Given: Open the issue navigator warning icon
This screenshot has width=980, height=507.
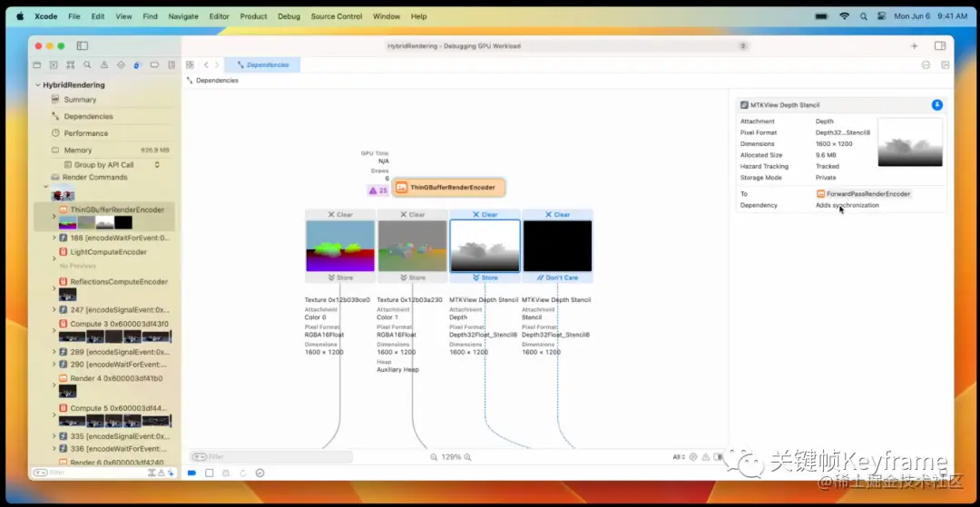Looking at the screenshot, I should (104, 65).
